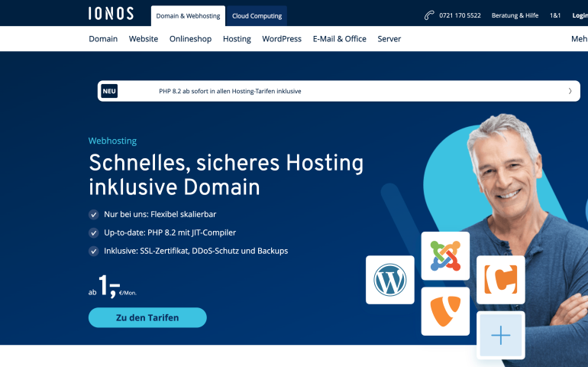Open the WordPress menu
Image resolution: width=588 pixels, height=367 pixels.
(282, 39)
